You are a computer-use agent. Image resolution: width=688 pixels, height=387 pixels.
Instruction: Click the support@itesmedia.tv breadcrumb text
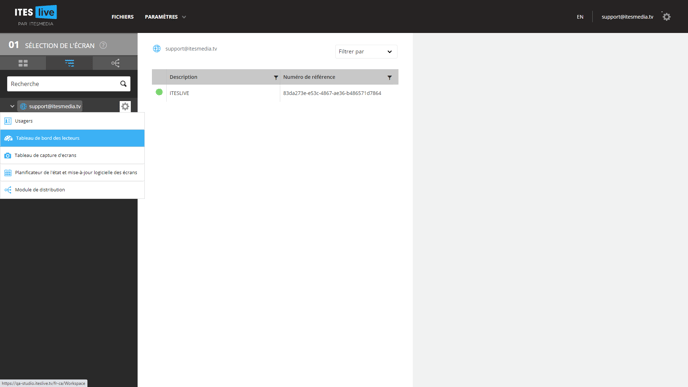[x=191, y=49]
